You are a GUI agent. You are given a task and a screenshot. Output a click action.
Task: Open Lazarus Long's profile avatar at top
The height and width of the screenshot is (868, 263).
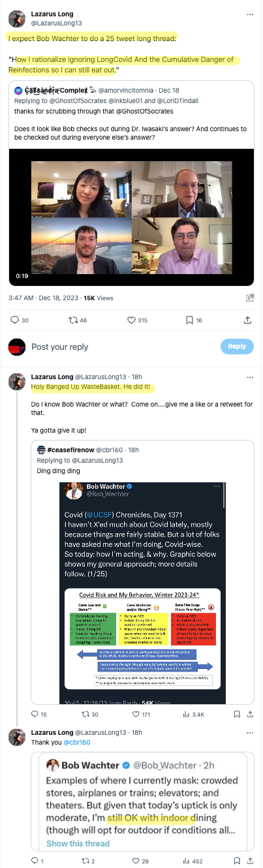point(18,18)
